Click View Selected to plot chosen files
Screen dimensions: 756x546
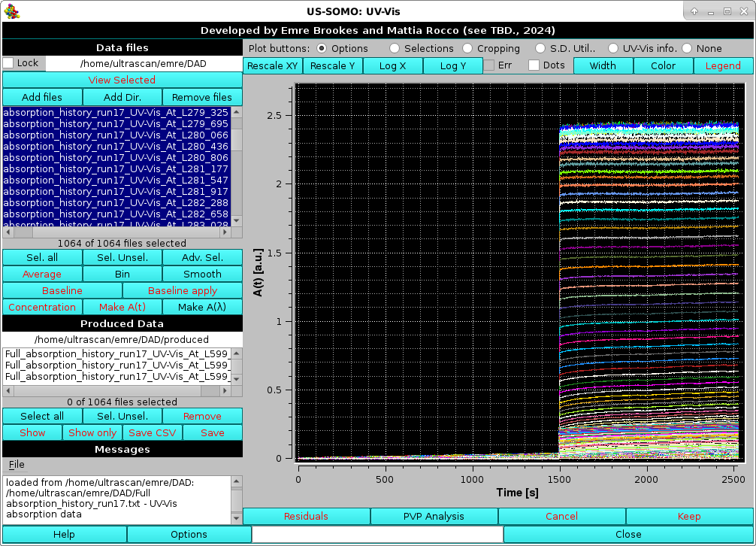pyautogui.click(x=122, y=80)
